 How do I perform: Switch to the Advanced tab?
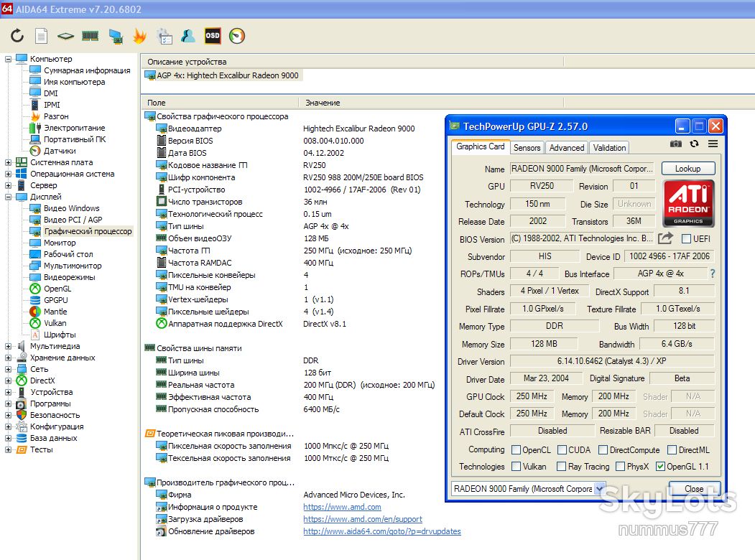tap(567, 148)
